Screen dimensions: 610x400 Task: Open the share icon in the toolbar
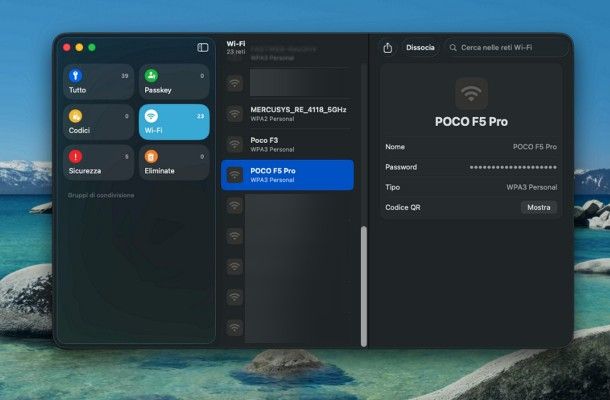(387, 47)
